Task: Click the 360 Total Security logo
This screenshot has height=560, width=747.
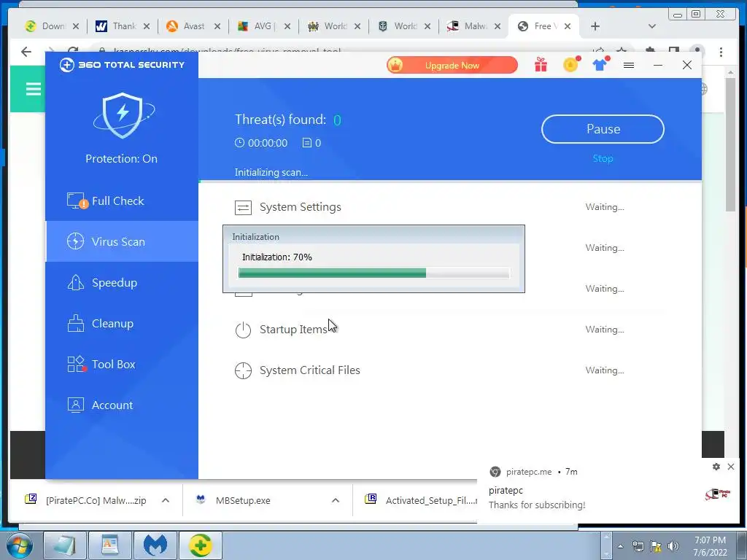Action: coord(122,65)
